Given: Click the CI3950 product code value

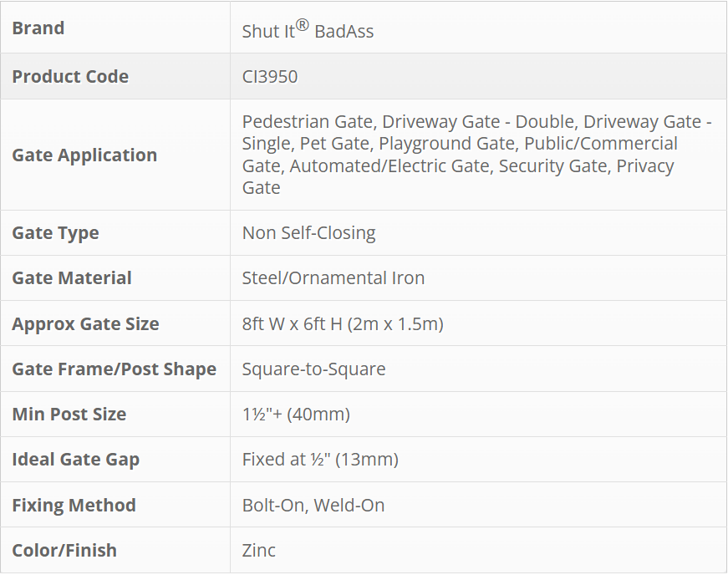Looking at the screenshot, I should coord(270,77).
